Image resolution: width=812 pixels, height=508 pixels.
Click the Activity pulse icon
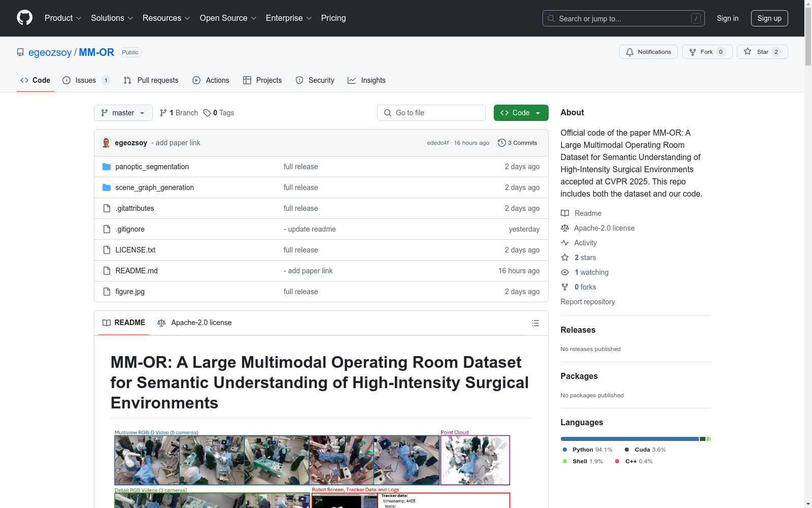[x=565, y=243]
